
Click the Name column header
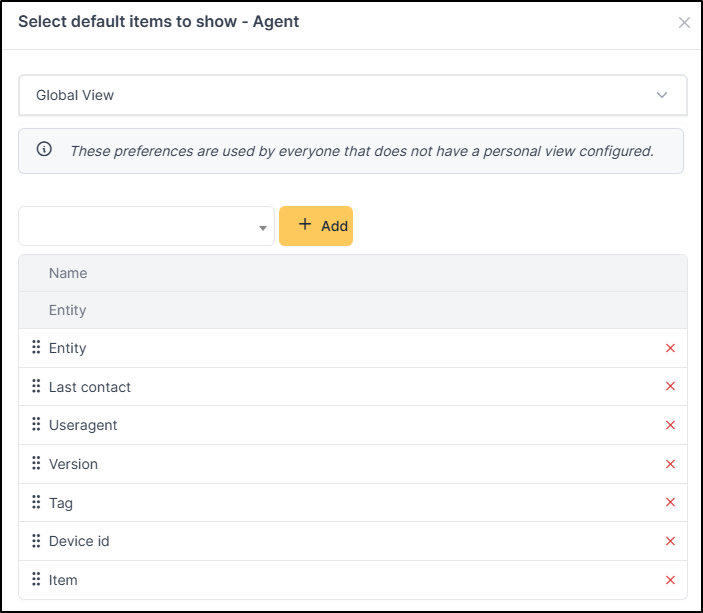(x=68, y=273)
